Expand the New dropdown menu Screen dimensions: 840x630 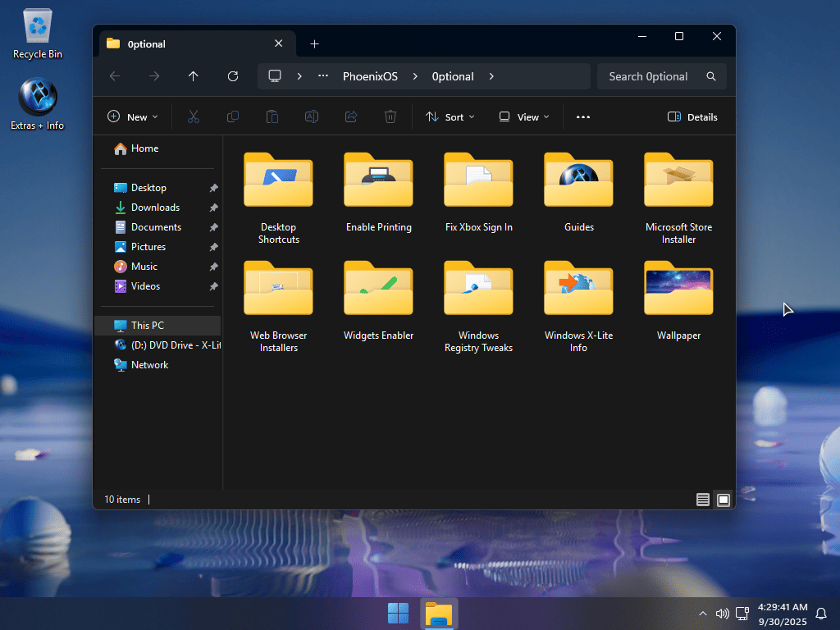132,117
